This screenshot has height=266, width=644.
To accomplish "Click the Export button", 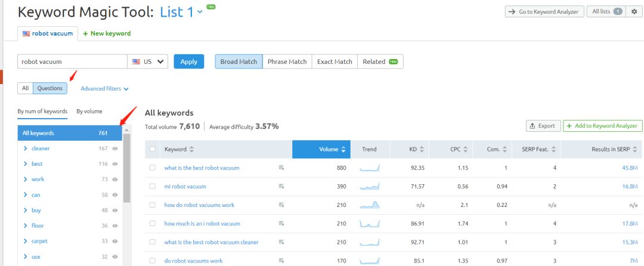I will [x=541, y=126].
